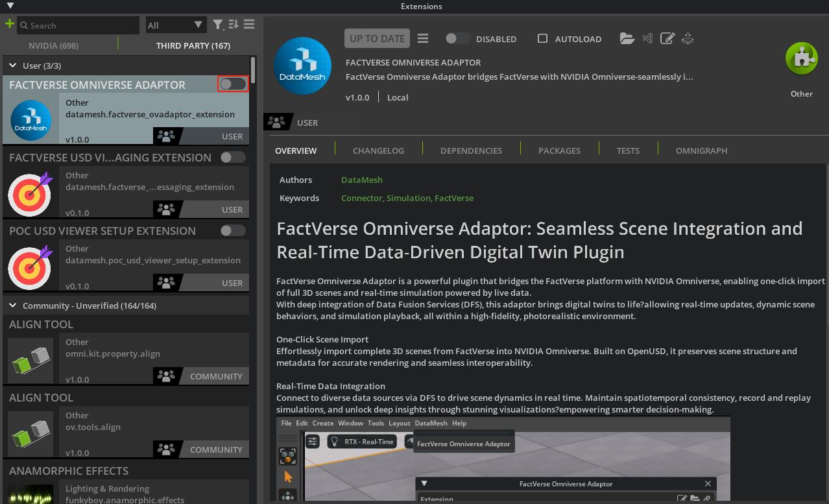Collapse the Community - Unverified group
Viewport: 829px width, 504px height.
click(x=12, y=306)
